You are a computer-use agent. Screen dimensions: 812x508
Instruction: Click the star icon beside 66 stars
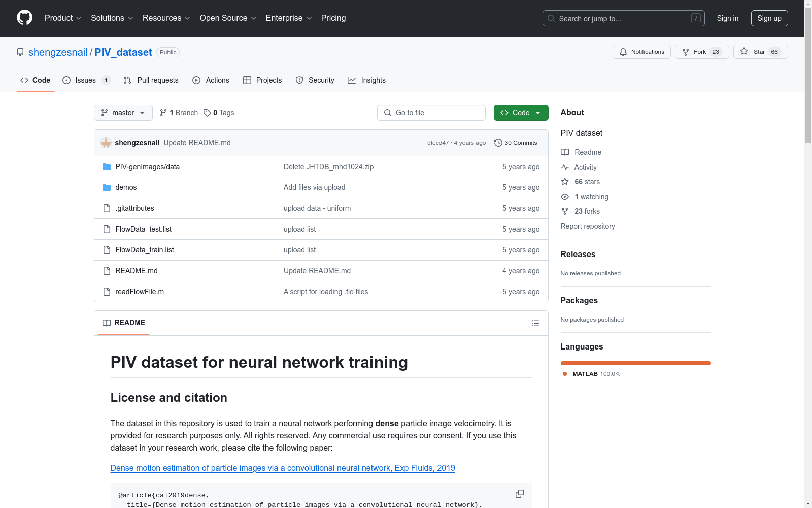click(x=565, y=182)
